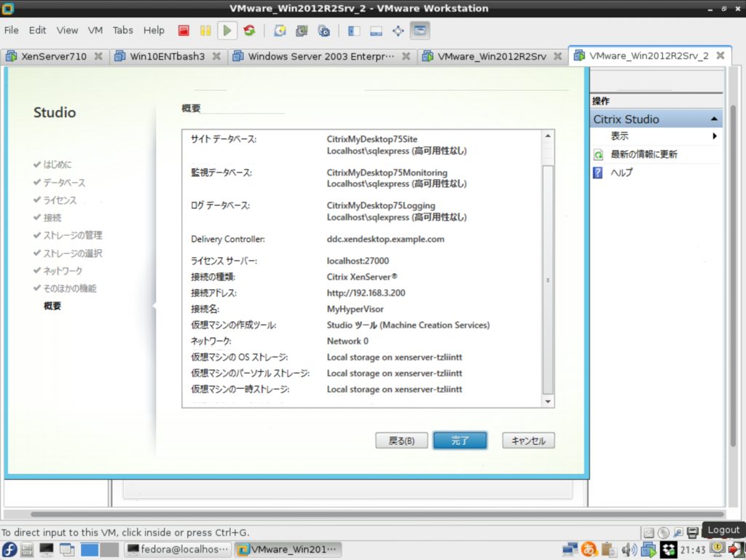
Task: Click the Japanese input method あ tray icon
Action: pos(589,550)
